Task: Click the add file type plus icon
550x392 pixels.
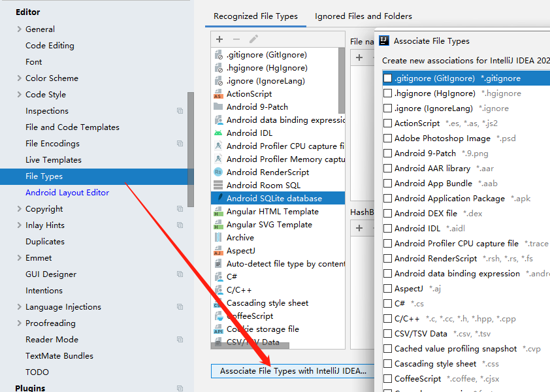Action: 219,39
